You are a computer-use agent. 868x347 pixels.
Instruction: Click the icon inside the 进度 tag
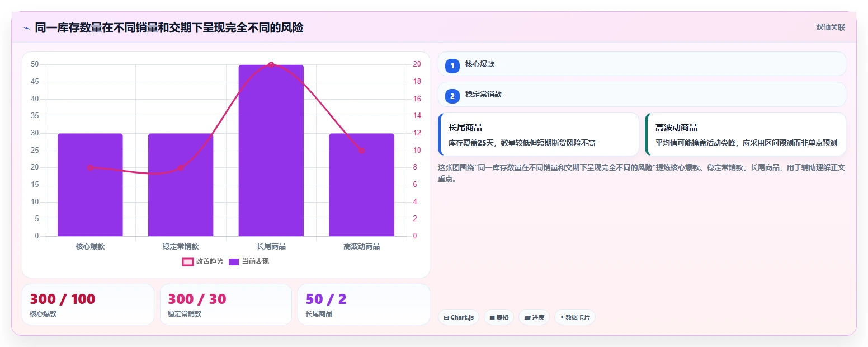tap(527, 318)
